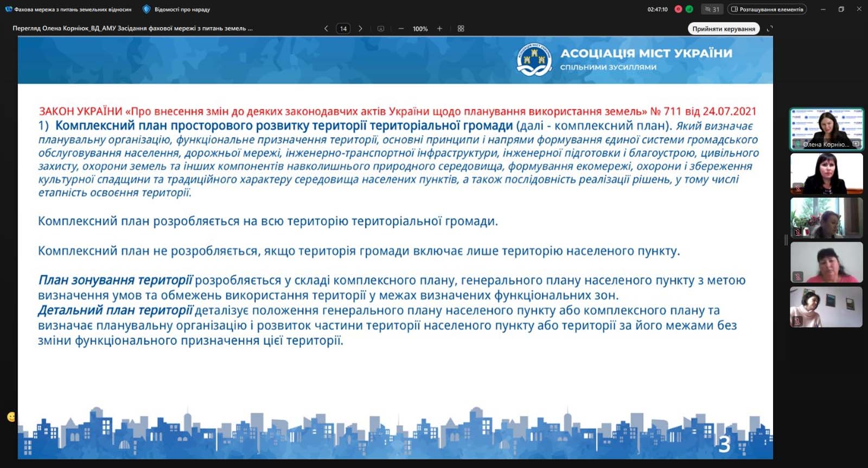This screenshot has width=868, height=468.
Task: Pop out shared content to full screen
Action: click(769, 29)
